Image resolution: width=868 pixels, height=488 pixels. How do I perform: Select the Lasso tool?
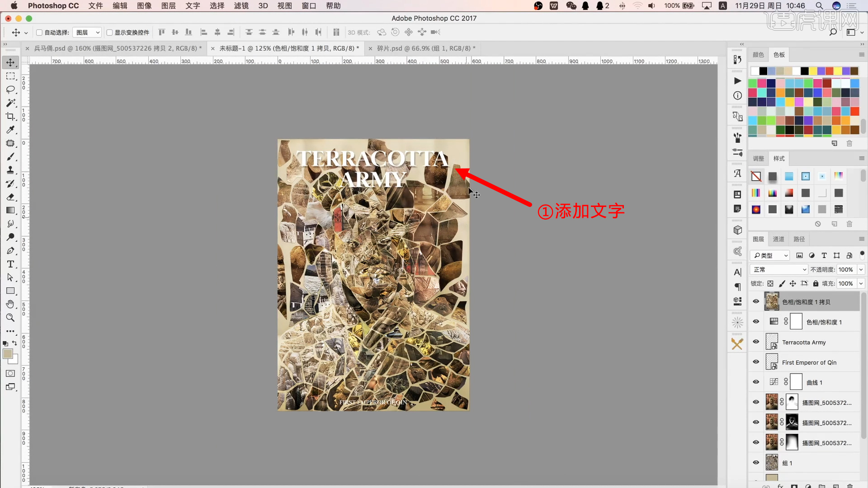(10, 89)
